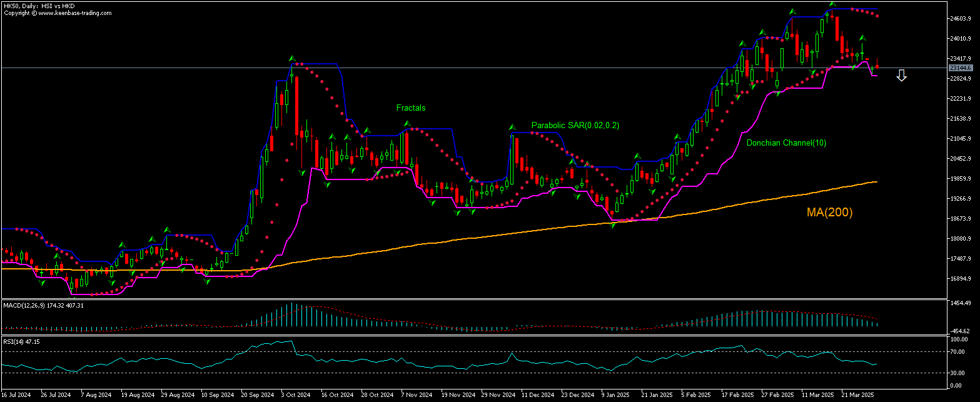
Task: Click the blue Donchian channel upper band
Action: coord(438,128)
